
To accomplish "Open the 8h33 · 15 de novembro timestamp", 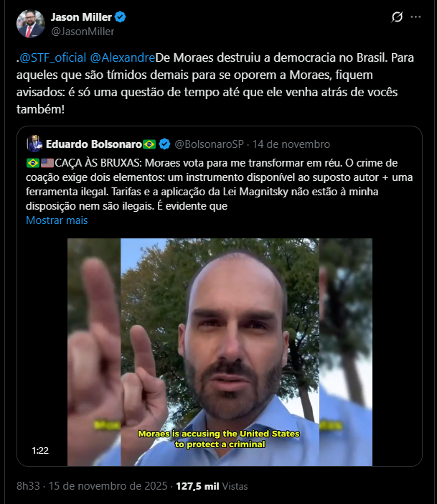I will [x=92, y=486].
